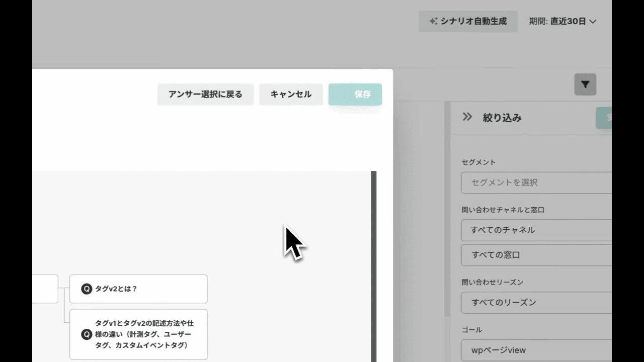Screen dimensions: 644x362
Task: Open the すべてのリーズン dropdown
Action: point(536,302)
